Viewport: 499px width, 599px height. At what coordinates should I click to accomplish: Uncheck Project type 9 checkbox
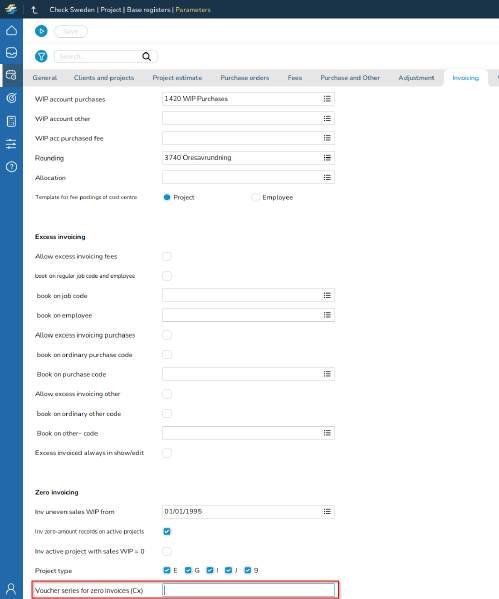tap(248, 570)
